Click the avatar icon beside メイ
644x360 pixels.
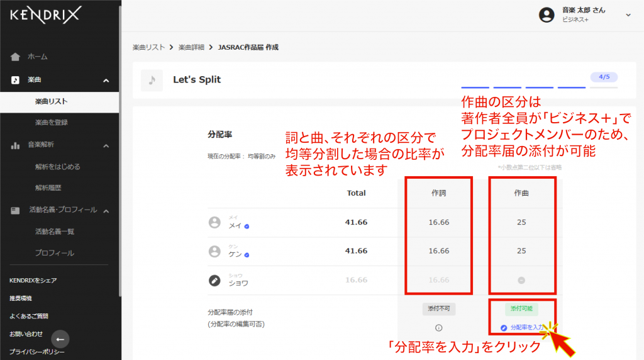(x=214, y=222)
